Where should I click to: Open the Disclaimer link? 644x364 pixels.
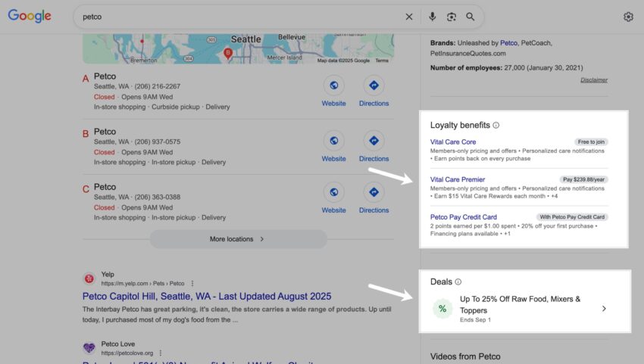point(594,80)
